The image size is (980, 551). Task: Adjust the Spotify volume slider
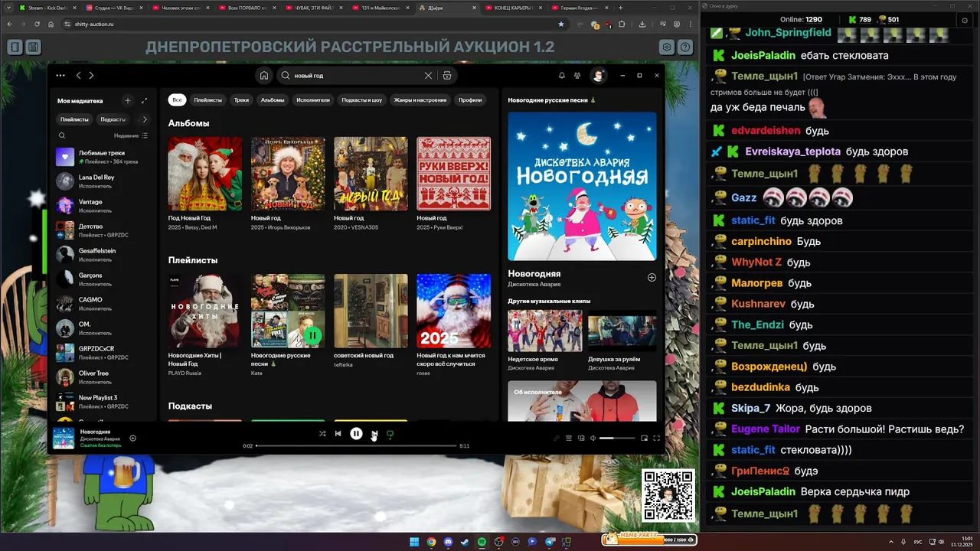click(617, 439)
